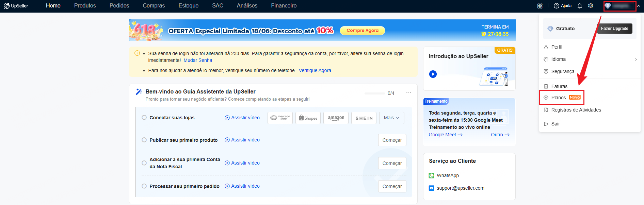Viewport: 644px width, 205px height.
Task: Click the Compre Agora banner button
Action: [363, 31]
